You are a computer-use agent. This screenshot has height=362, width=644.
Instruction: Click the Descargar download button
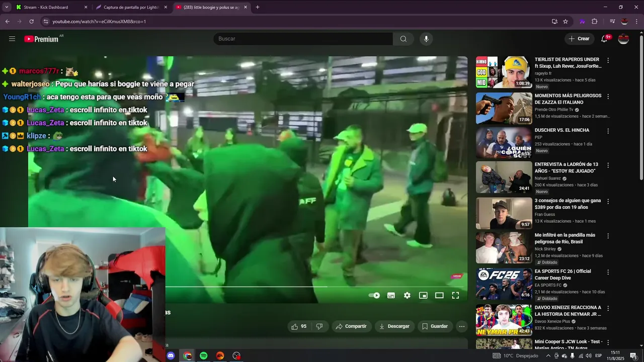[x=394, y=326]
